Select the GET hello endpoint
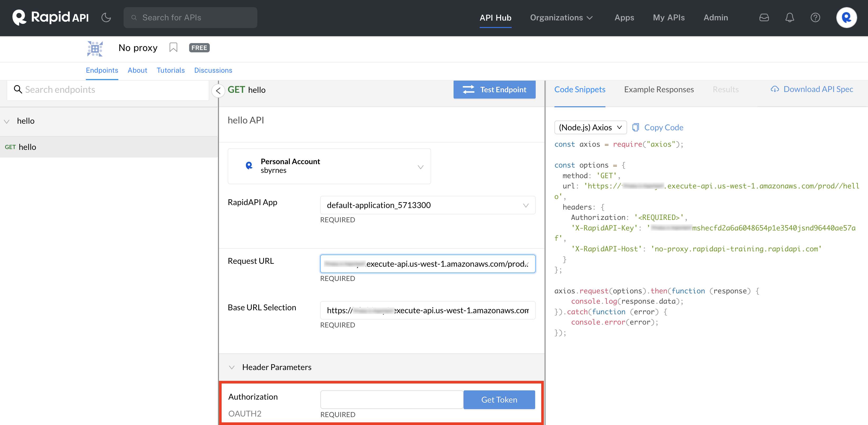The width and height of the screenshot is (868, 425). (109, 147)
